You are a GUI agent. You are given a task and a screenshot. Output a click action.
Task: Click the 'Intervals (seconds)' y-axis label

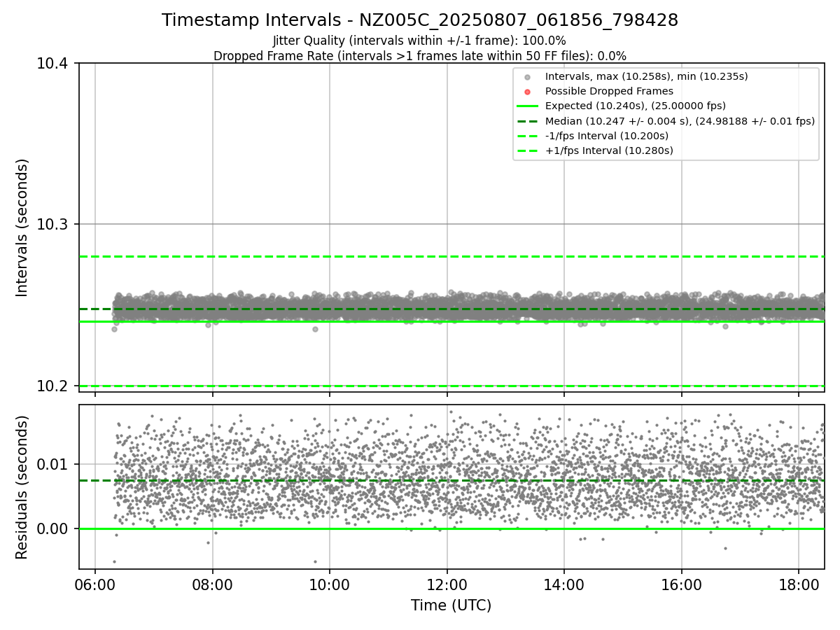click(22, 227)
